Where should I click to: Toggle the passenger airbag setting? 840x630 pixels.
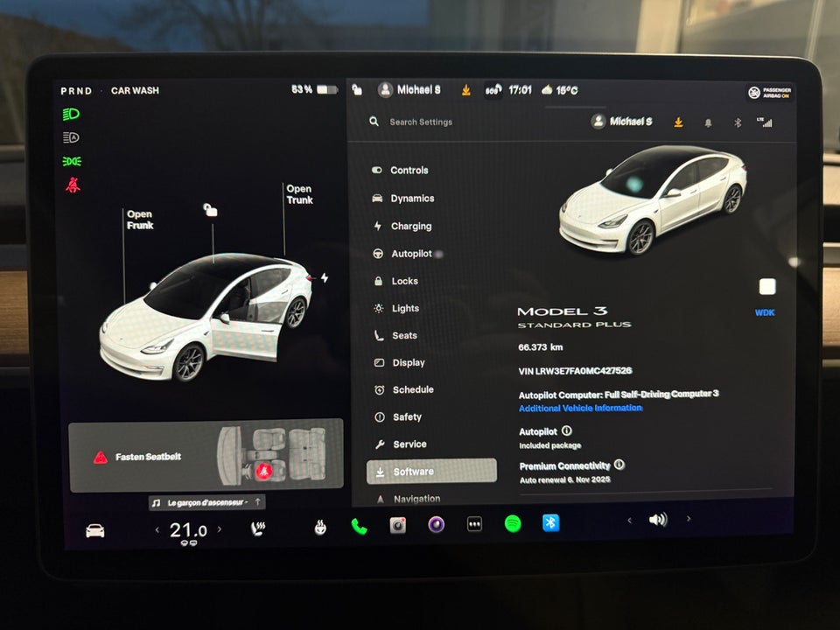click(768, 92)
